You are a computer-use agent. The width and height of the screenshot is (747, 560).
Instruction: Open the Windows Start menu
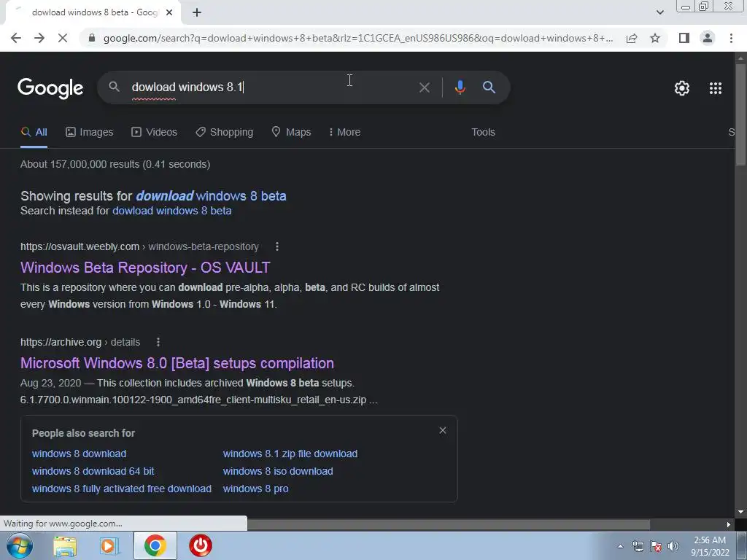(x=20, y=545)
